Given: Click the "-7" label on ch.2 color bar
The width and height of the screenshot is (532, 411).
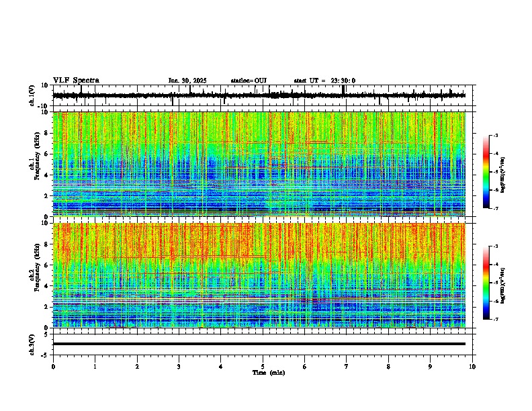Looking at the screenshot, I should pos(495,319).
